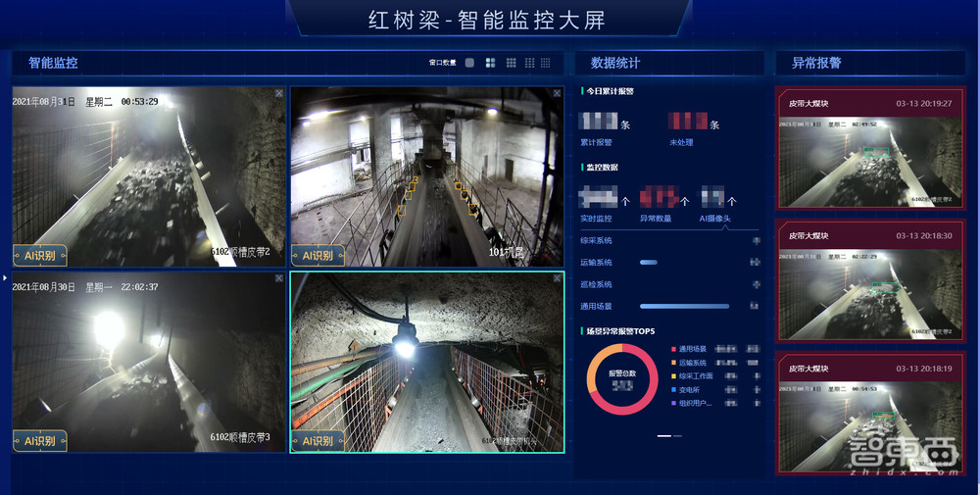Expand the collapsed left side panel arrow
980x495 pixels.
[x=4, y=278]
